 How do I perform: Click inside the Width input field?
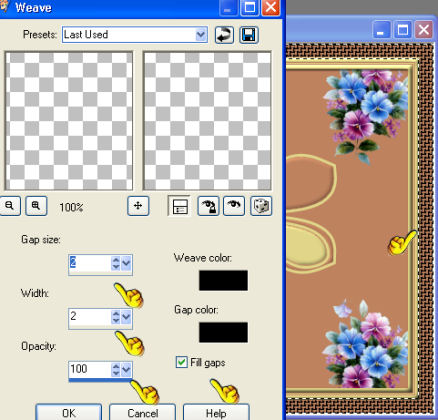click(x=89, y=317)
